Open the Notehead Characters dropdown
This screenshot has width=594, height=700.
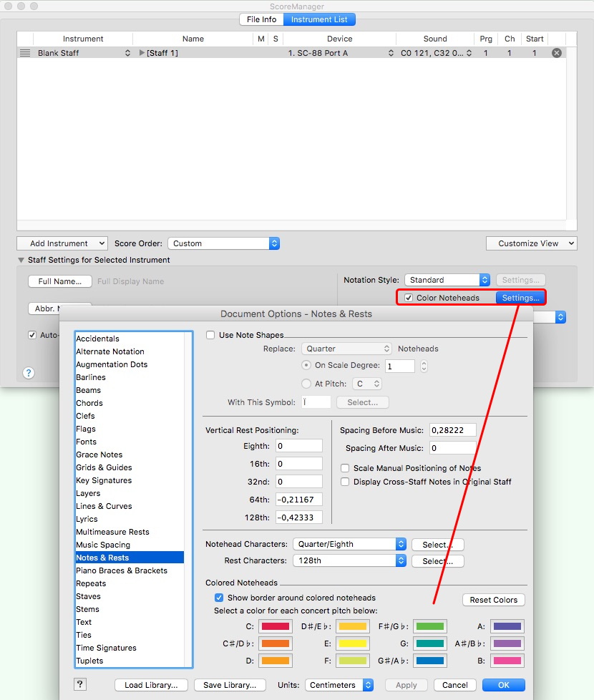pyautogui.click(x=349, y=544)
